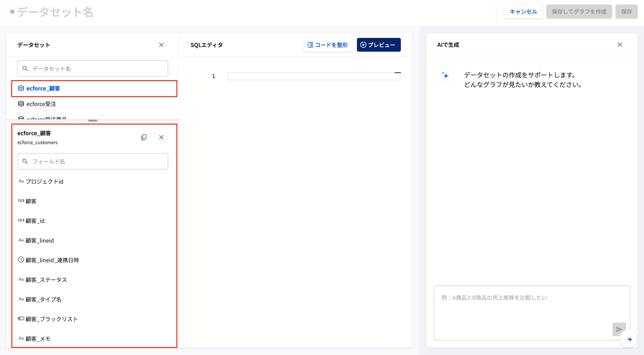Click the floating AI sparkle button

[x=630, y=339]
